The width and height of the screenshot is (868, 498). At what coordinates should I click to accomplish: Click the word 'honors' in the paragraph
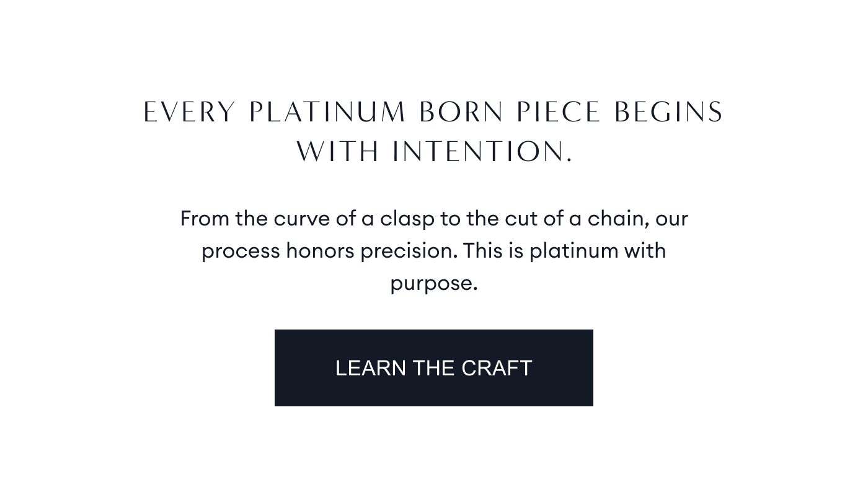(320, 251)
